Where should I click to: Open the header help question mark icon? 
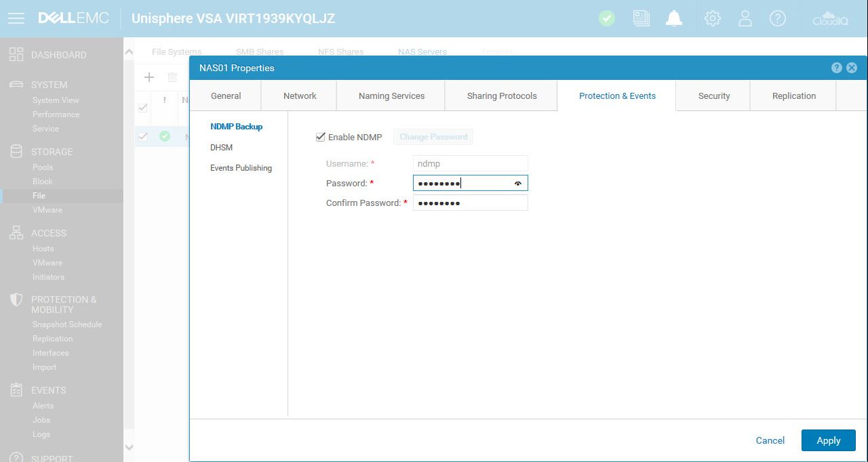(778, 18)
